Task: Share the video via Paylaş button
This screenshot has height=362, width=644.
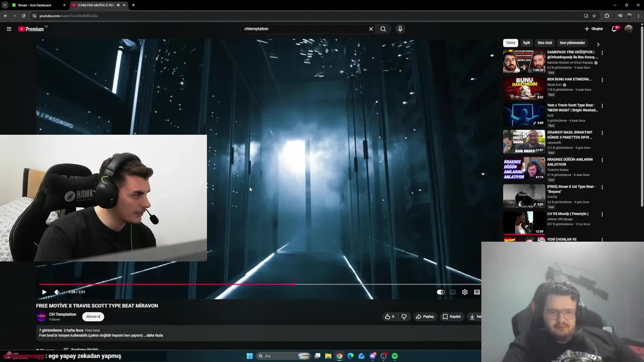Action: tap(425, 317)
